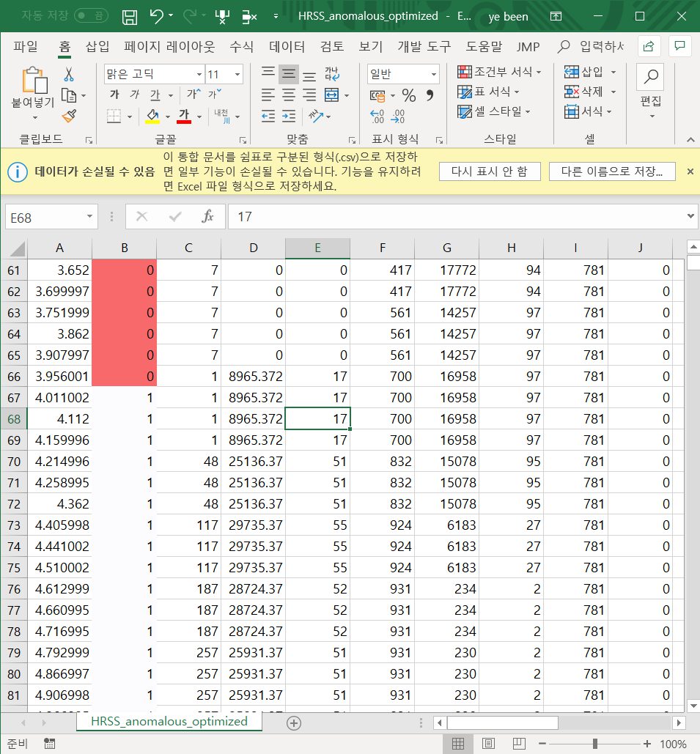
Task: Apply percent style format
Action: 409,95
